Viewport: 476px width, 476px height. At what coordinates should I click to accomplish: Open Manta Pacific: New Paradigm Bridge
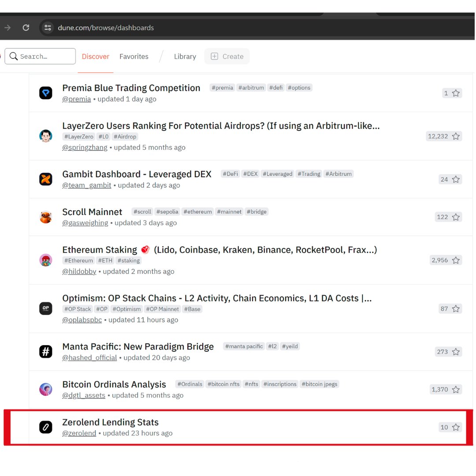(138, 347)
